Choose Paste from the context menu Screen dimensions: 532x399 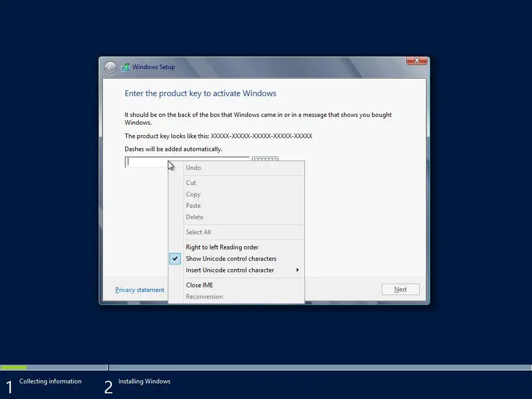point(236,206)
